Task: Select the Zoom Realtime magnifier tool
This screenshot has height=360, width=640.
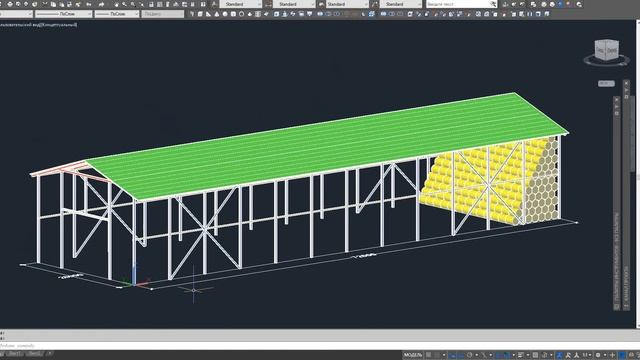Action: pyautogui.click(x=124, y=4)
